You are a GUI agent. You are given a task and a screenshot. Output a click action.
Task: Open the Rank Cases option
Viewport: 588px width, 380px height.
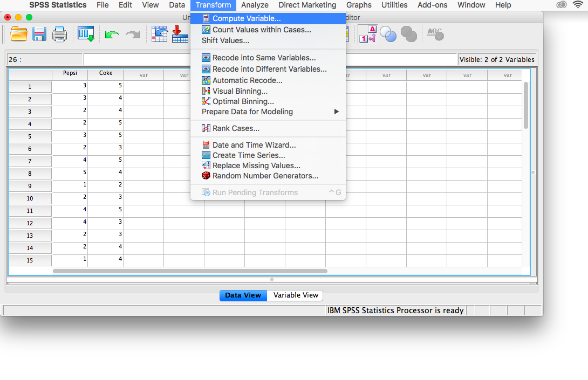tap(236, 128)
